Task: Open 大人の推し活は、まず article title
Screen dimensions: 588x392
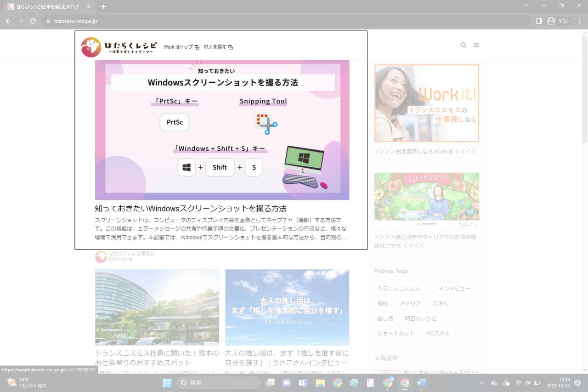Action: click(x=287, y=358)
